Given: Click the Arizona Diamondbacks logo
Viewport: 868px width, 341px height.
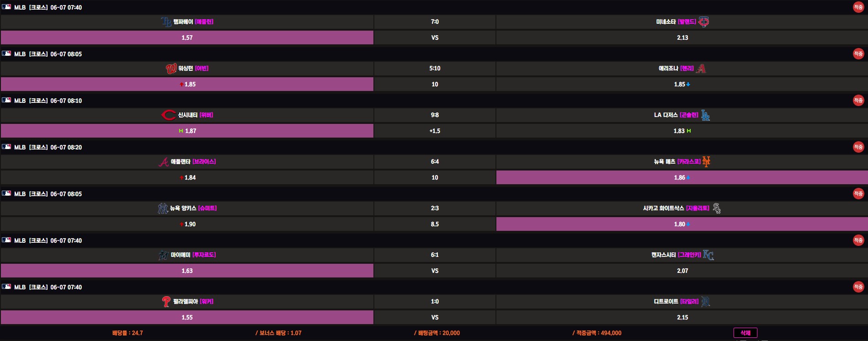Looking at the screenshot, I should pos(701,69).
